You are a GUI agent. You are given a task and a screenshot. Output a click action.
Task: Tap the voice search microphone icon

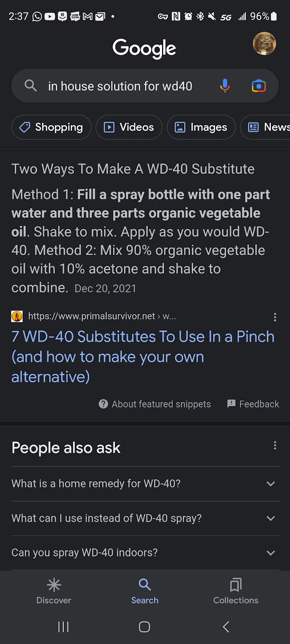(x=225, y=86)
